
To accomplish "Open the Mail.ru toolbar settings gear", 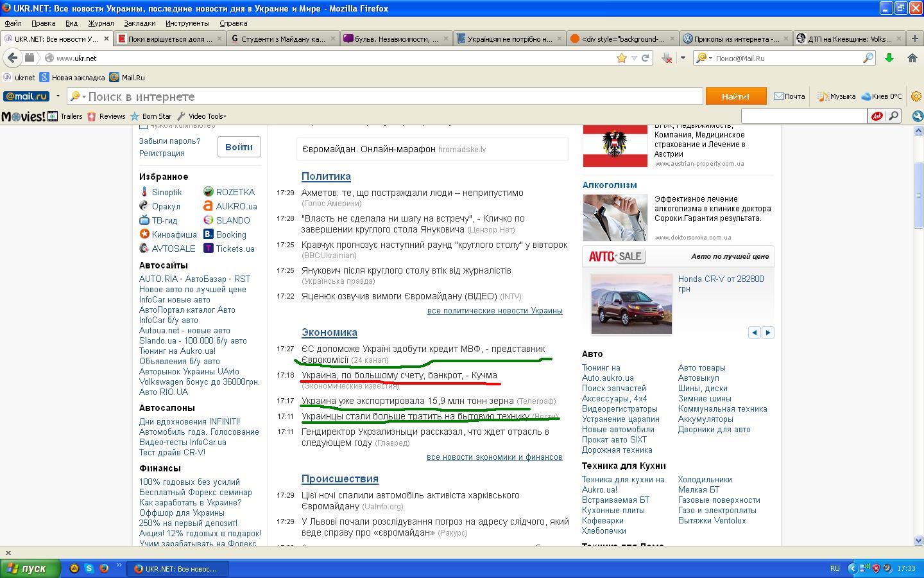I will tap(916, 96).
